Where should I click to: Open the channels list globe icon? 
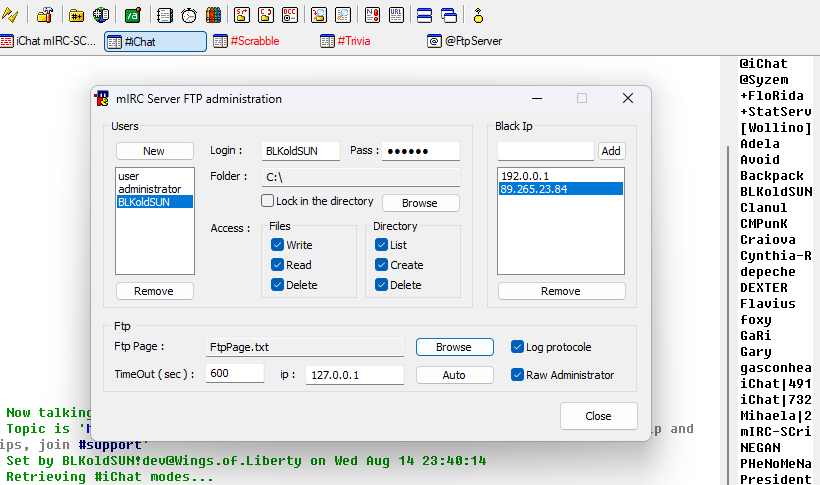[100, 15]
